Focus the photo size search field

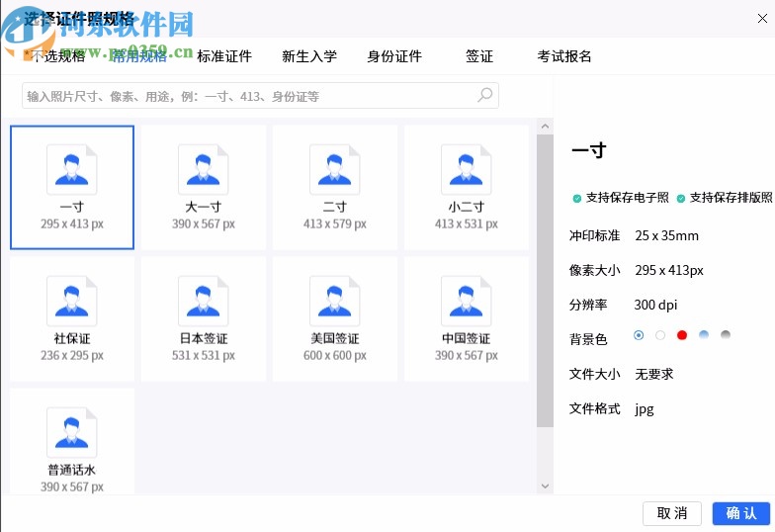[x=261, y=95]
